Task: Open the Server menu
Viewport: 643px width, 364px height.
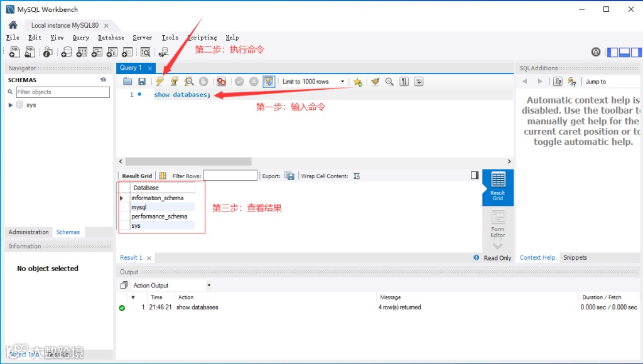Action: coord(143,37)
